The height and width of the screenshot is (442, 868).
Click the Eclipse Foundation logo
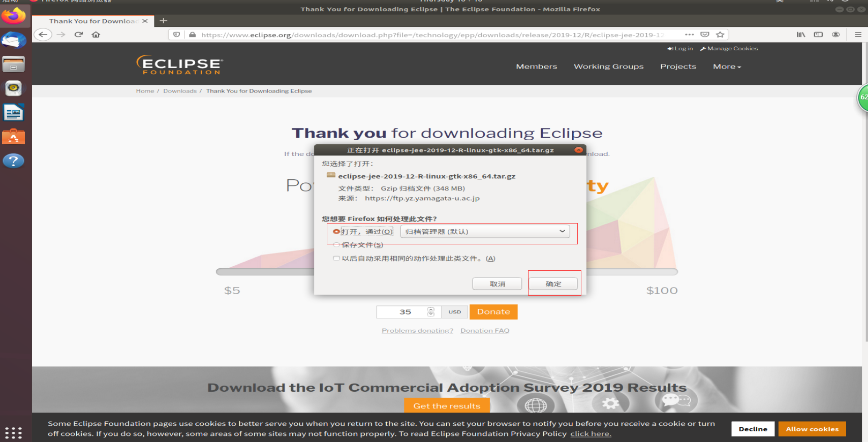point(179,65)
